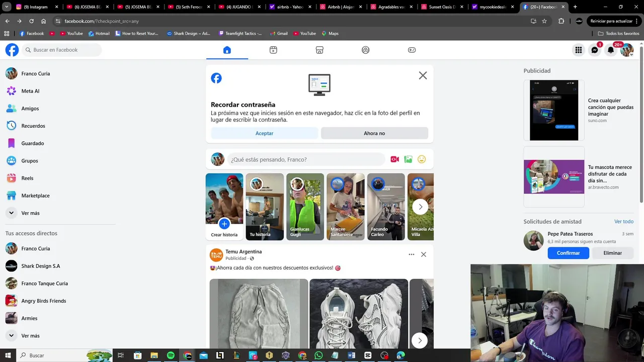The width and height of the screenshot is (644, 362).
Task: Open the Gaming tab icon
Action: coord(412,50)
